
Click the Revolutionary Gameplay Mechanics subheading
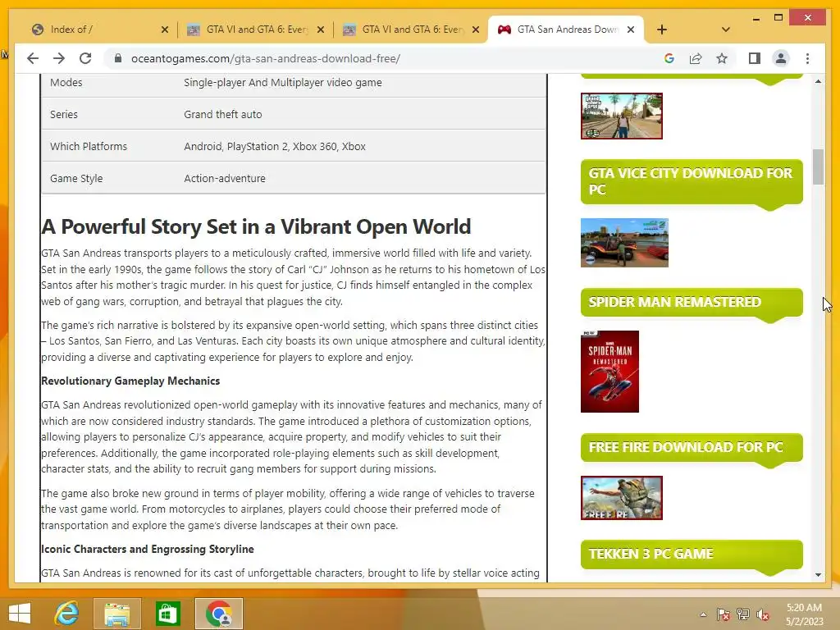(130, 381)
